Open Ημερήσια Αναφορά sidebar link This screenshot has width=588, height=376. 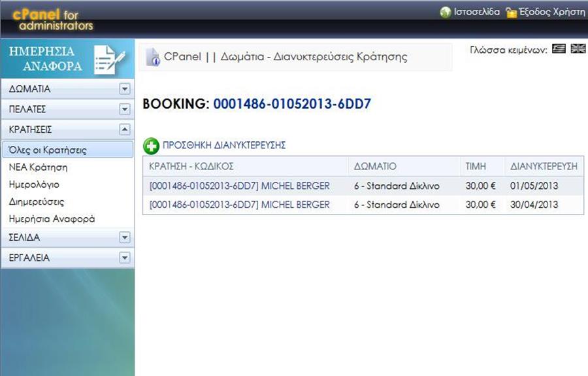point(52,219)
